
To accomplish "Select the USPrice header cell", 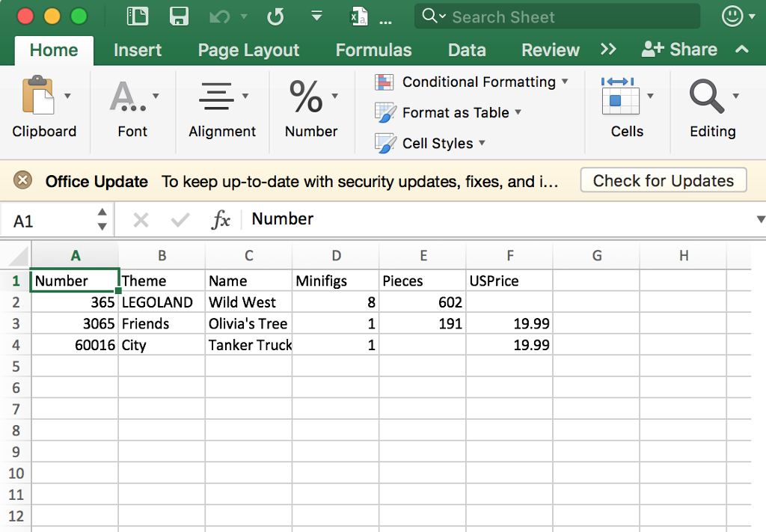I will [x=509, y=281].
